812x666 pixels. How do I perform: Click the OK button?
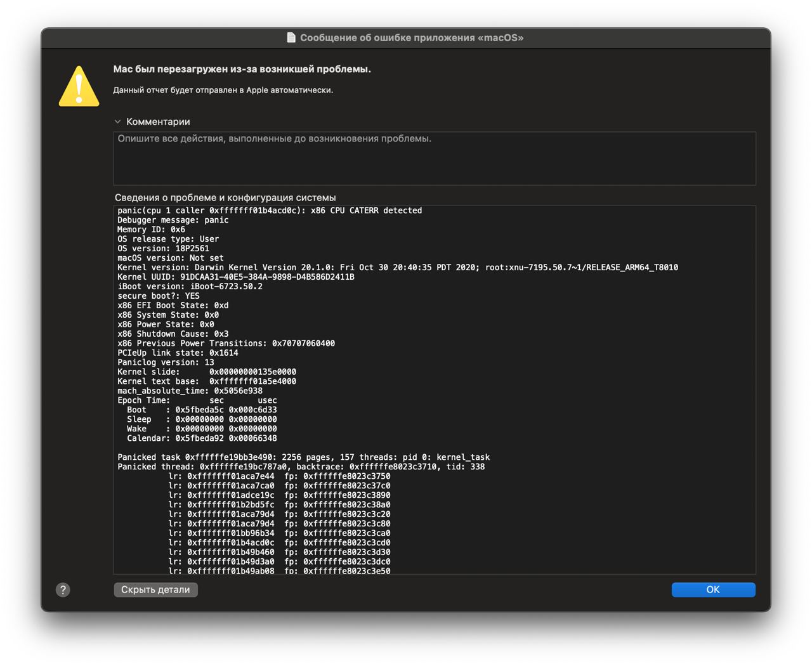713,590
